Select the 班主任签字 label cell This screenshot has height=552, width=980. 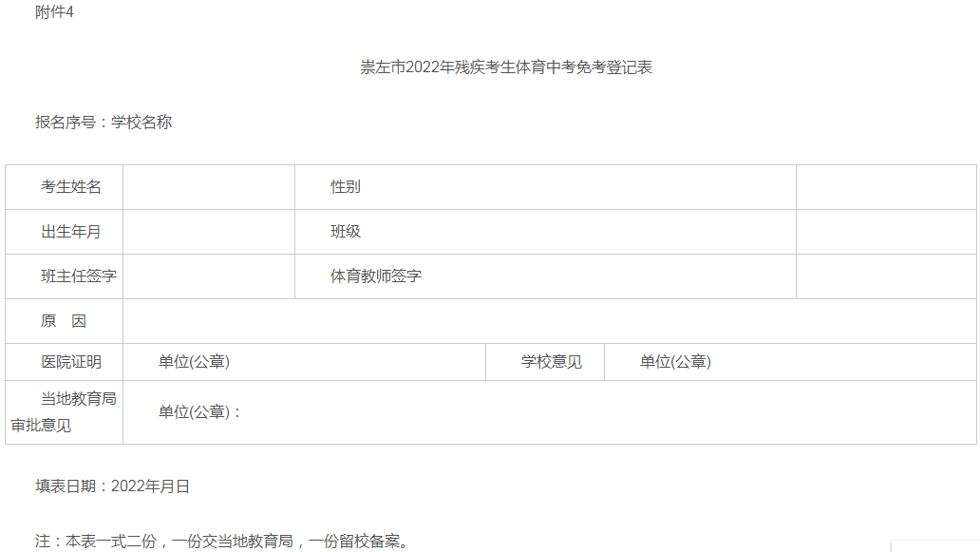click(65, 276)
